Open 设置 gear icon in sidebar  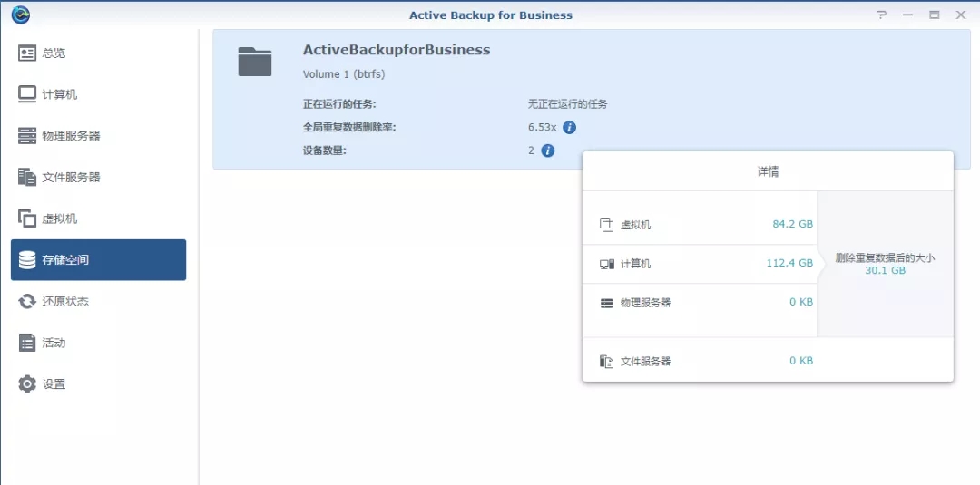coord(27,383)
